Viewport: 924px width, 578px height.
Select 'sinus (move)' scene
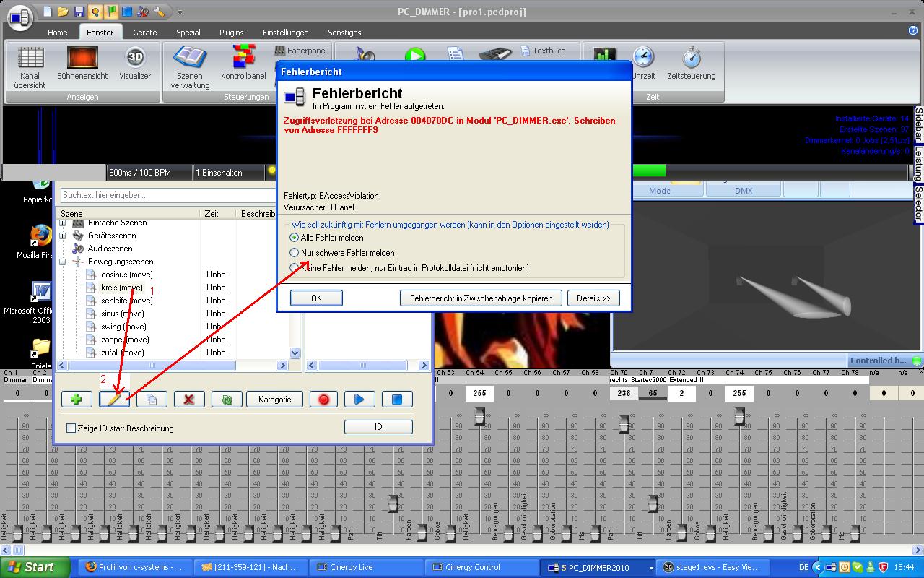[122, 314]
